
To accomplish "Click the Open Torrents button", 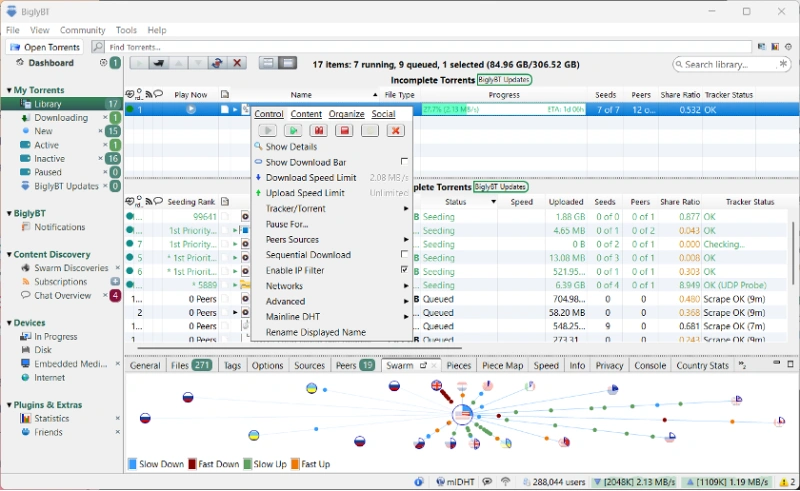I will tap(44, 47).
